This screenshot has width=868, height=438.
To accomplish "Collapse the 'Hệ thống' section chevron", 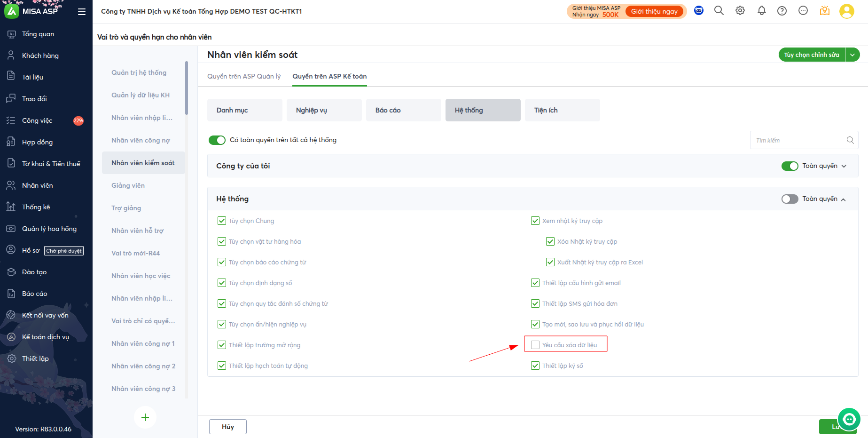I will coord(844,199).
